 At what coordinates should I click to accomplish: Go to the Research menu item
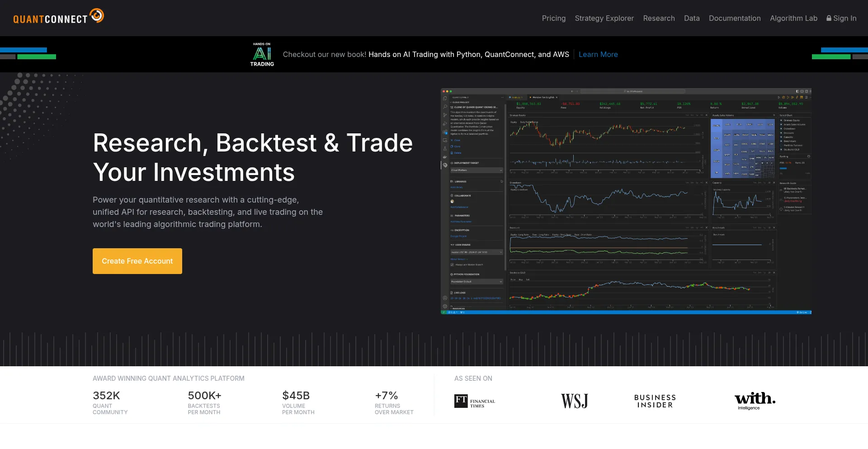pos(659,18)
